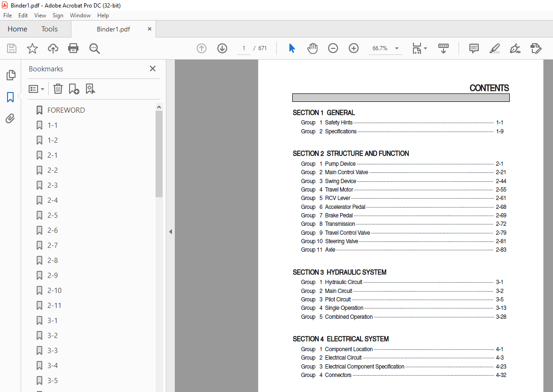Click Safety Hints contents entry

[402, 123]
